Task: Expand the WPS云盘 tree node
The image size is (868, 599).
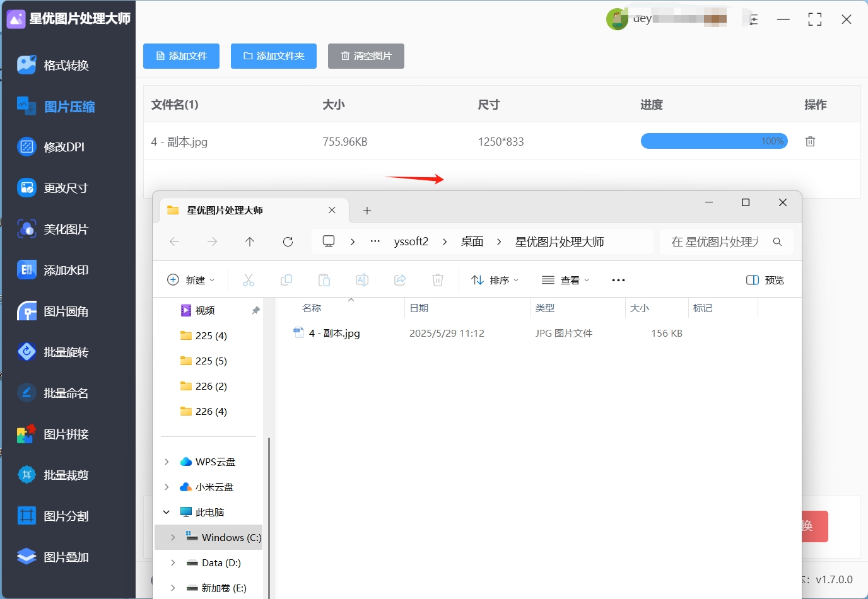Action: 167,462
